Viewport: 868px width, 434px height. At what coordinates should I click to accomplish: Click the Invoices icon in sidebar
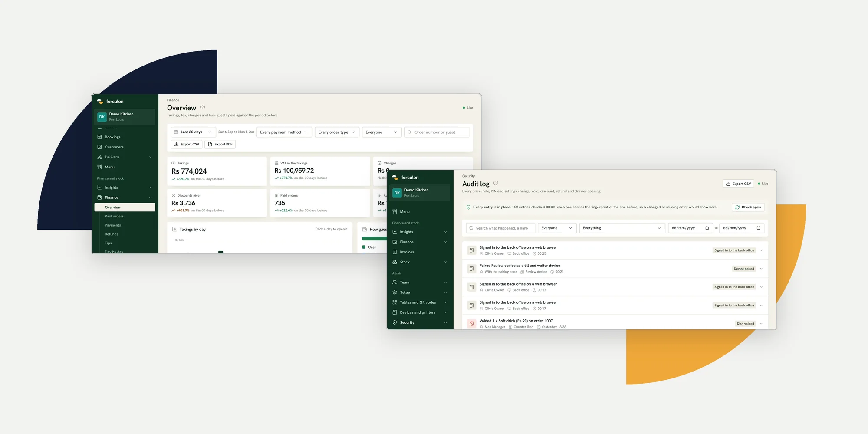(395, 252)
